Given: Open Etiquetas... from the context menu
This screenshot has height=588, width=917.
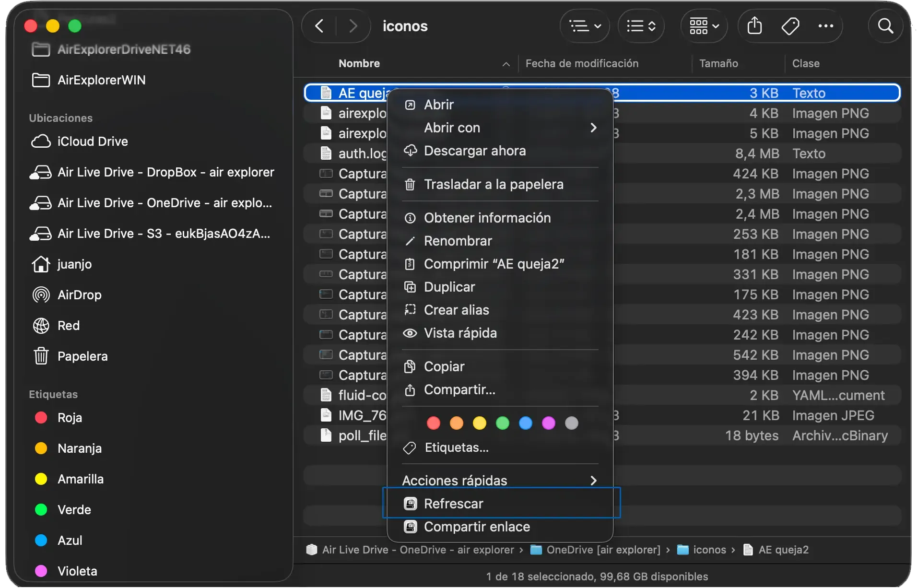Looking at the screenshot, I should click(x=500, y=447).
